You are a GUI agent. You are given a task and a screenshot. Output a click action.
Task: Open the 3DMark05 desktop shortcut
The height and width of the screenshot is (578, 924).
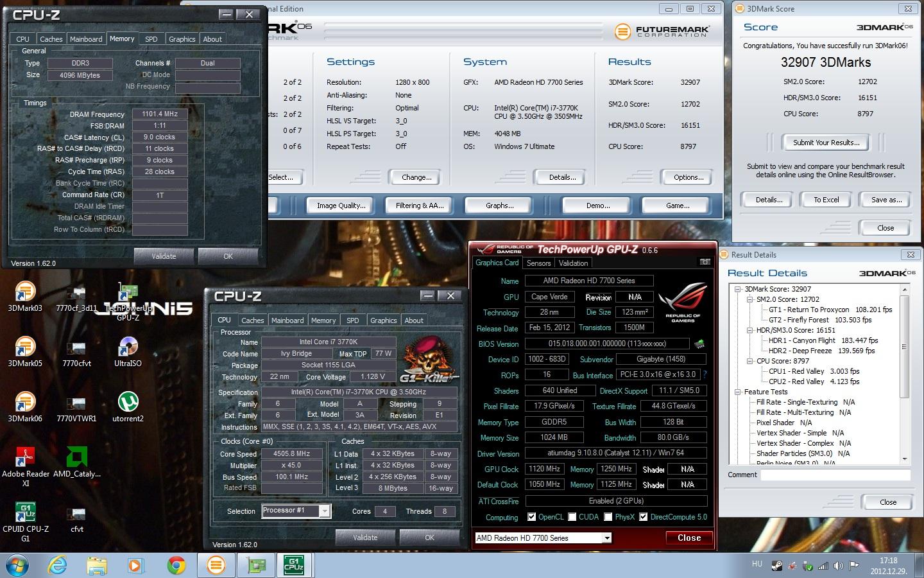[25, 351]
